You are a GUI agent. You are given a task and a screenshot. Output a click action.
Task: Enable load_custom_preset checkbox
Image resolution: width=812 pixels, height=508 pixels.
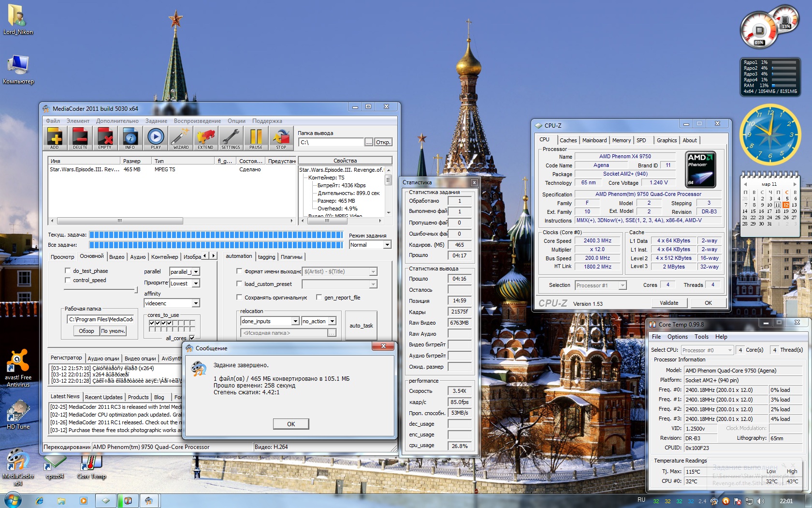(239, 284)
